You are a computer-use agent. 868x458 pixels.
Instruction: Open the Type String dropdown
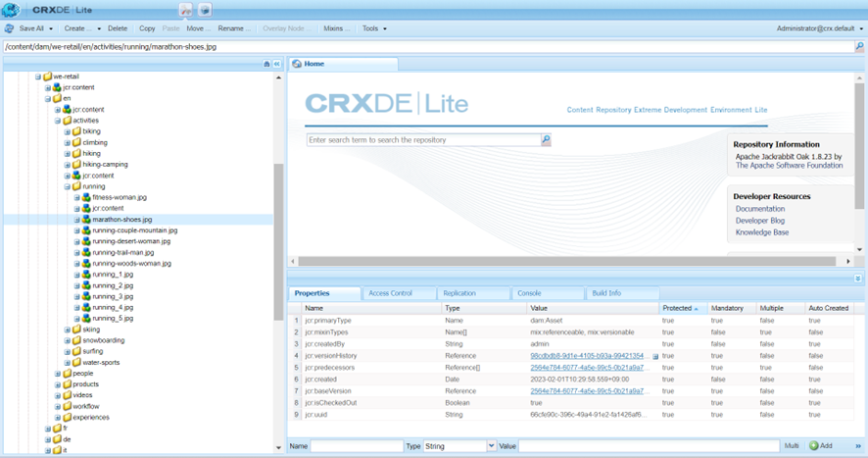pyautogui.click(x=491, y=446)
